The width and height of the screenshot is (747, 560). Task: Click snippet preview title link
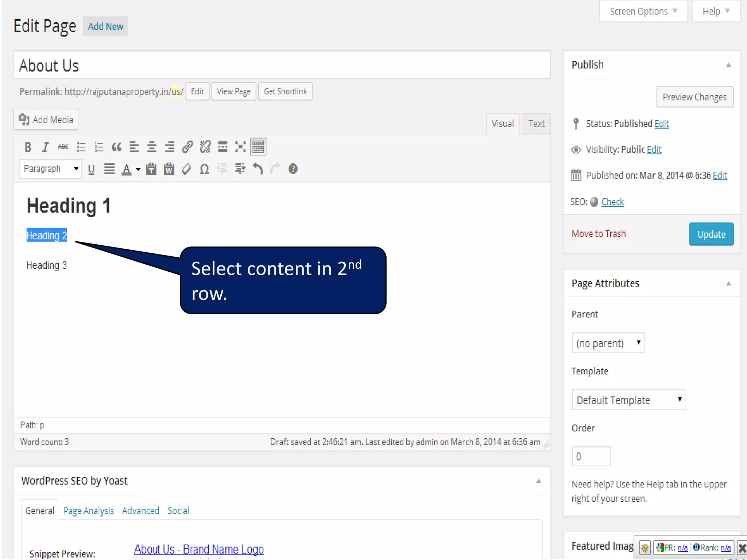(x=199, y=549)
